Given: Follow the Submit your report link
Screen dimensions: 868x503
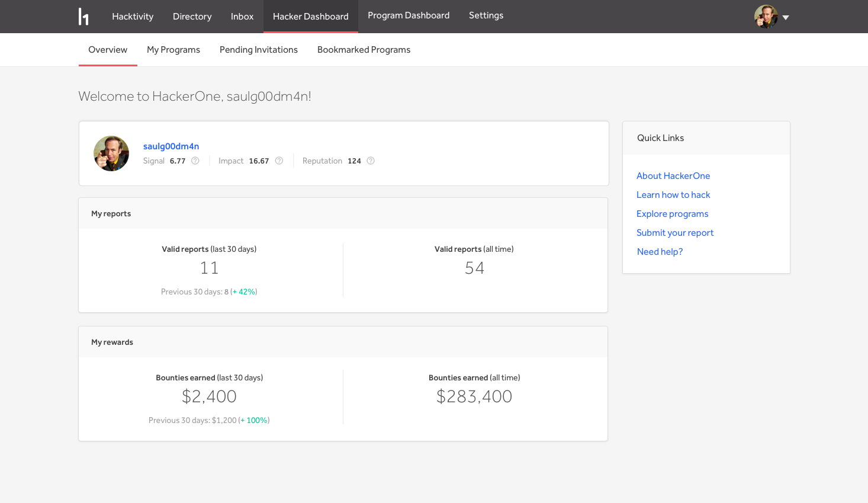Looking at the screenshot, I should [675, 233].
